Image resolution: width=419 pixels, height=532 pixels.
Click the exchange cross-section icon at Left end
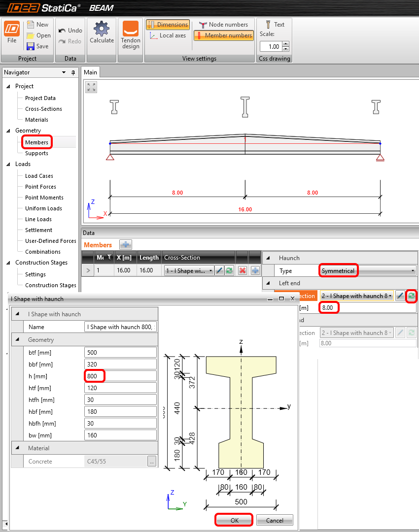point(412,296)
